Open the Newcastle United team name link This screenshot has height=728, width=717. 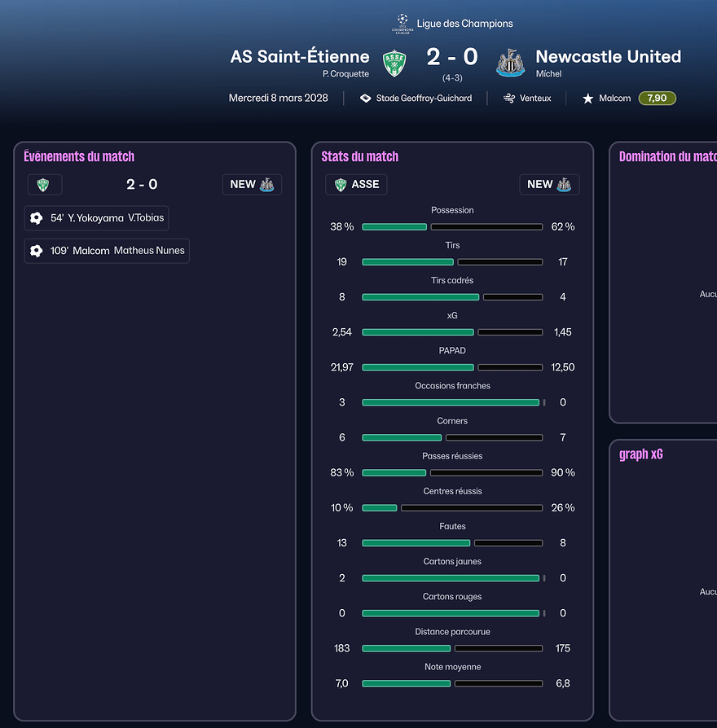pos(608,57)
